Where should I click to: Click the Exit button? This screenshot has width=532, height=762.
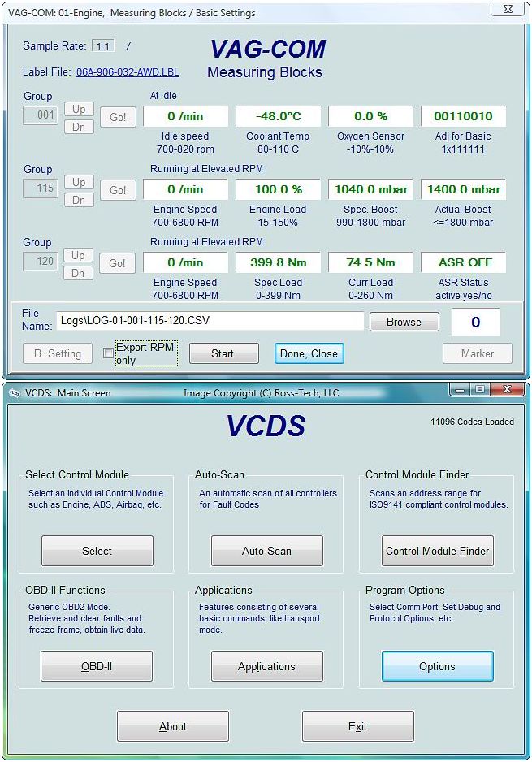[x=358, y=726]
